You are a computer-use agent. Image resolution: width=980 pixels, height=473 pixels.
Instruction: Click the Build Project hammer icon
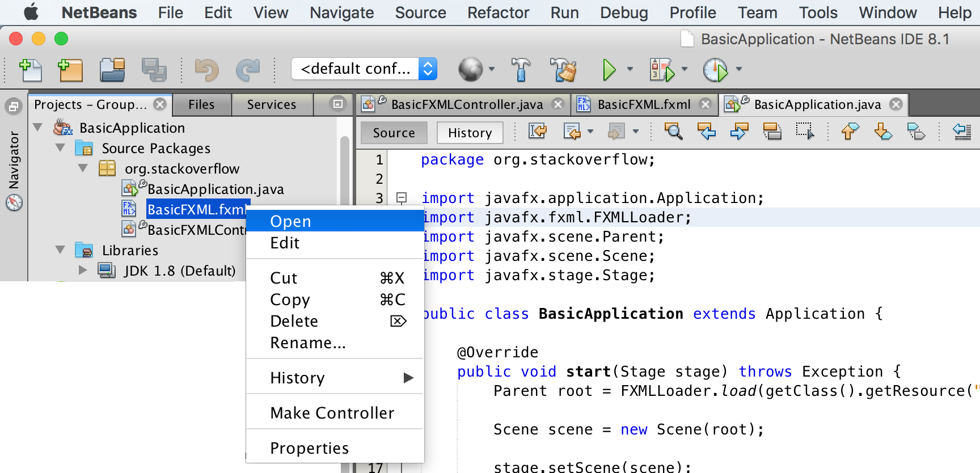coord(521,70)
